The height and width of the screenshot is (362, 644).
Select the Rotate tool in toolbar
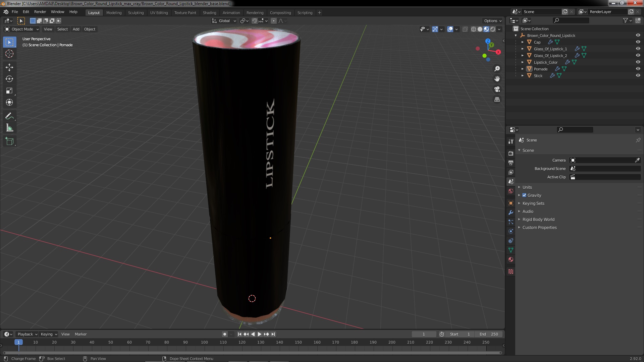point(9,79)
